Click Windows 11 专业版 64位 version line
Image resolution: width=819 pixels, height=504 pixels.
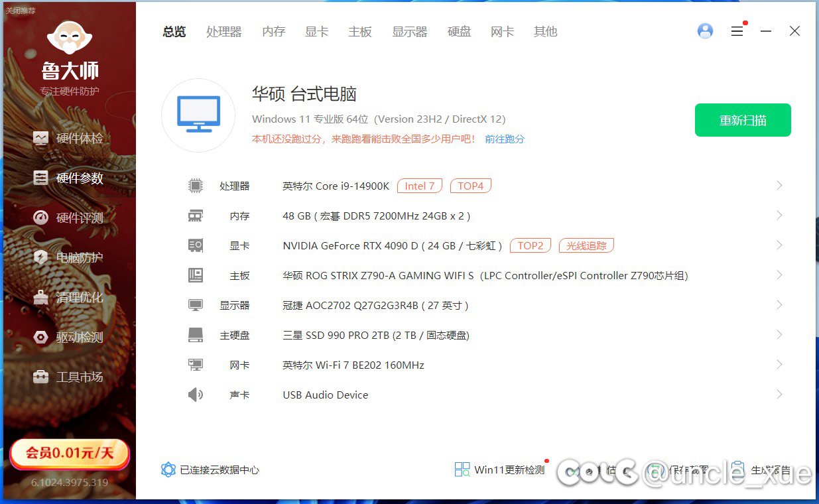pos(379,119)
